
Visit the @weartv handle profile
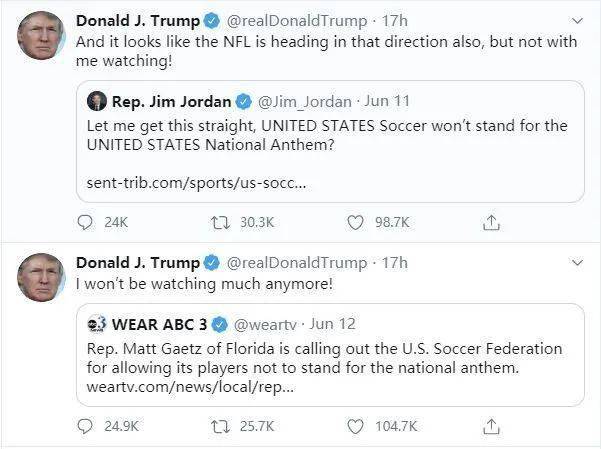click(265, 325)
